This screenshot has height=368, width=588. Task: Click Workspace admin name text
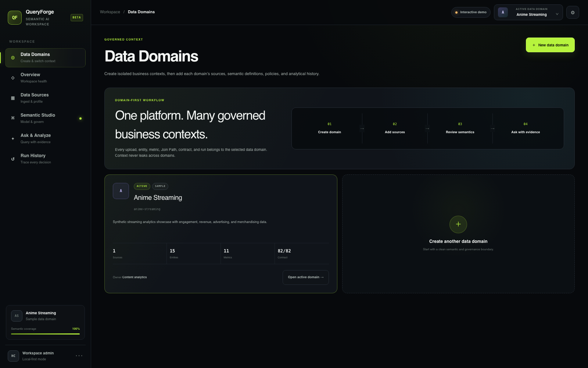pos(38,353)
